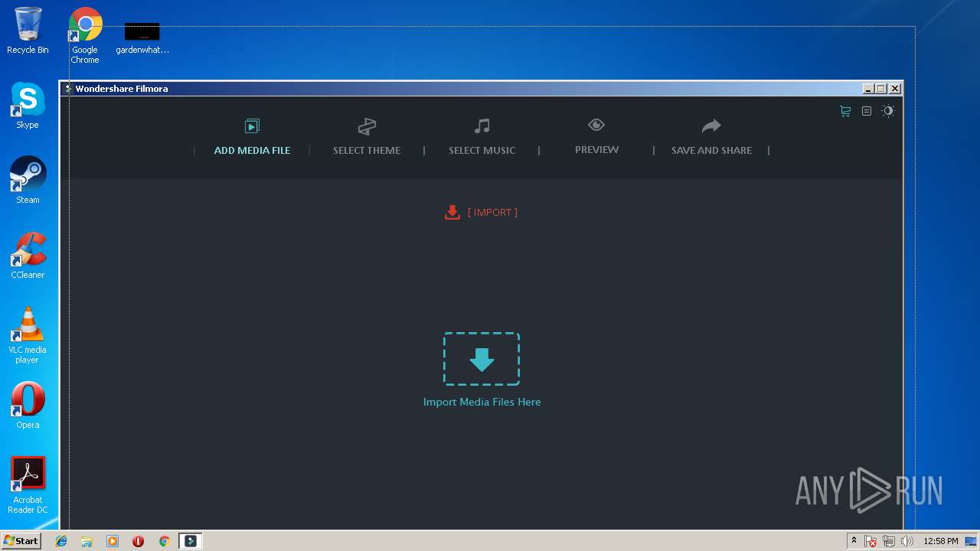Viewport: 980px width, 551px height.
Task: Click Wondershare Filmora title bar app icon
Action: pyautogui.click(x=68, y=89)
